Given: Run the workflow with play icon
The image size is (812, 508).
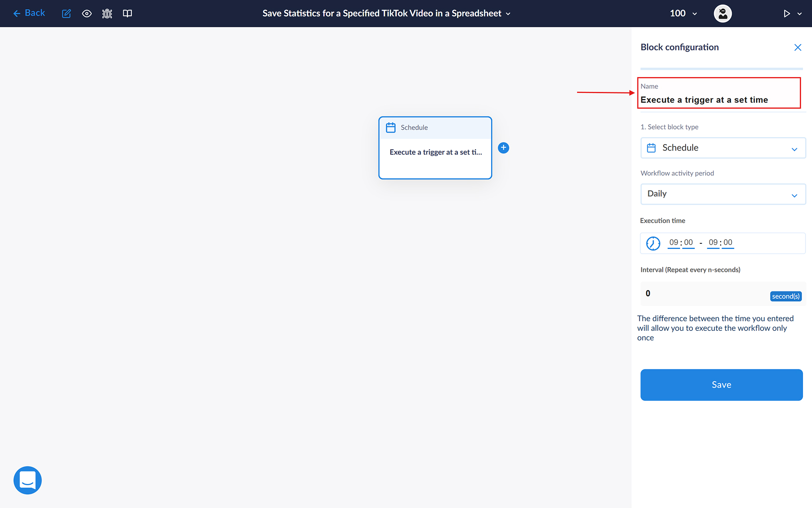Looking at the screenshot, I should [786, 14].
